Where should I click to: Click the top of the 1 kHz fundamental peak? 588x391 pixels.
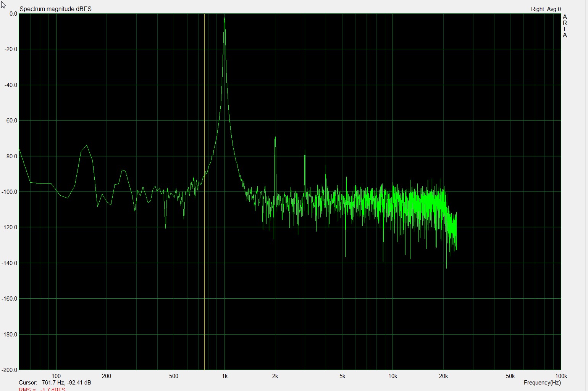(x=225, y=18)
